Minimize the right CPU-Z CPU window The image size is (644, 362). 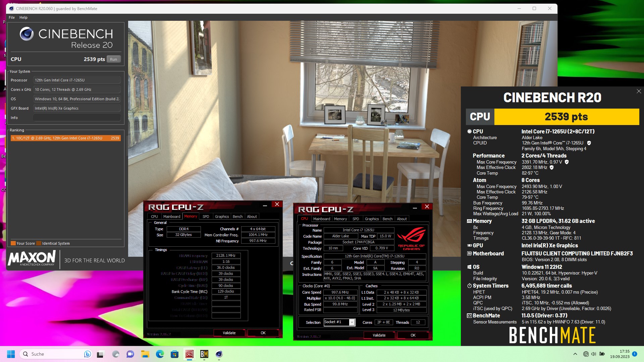pos(415,207)
